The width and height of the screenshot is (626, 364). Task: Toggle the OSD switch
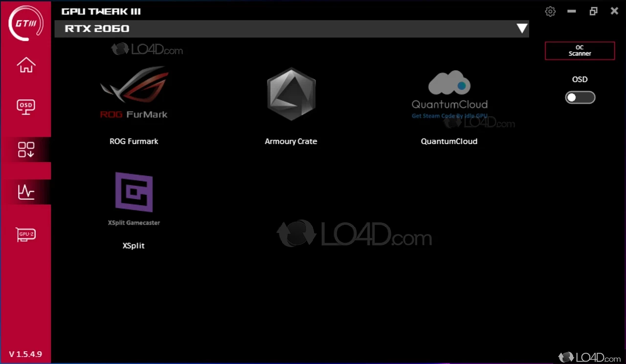580,97
